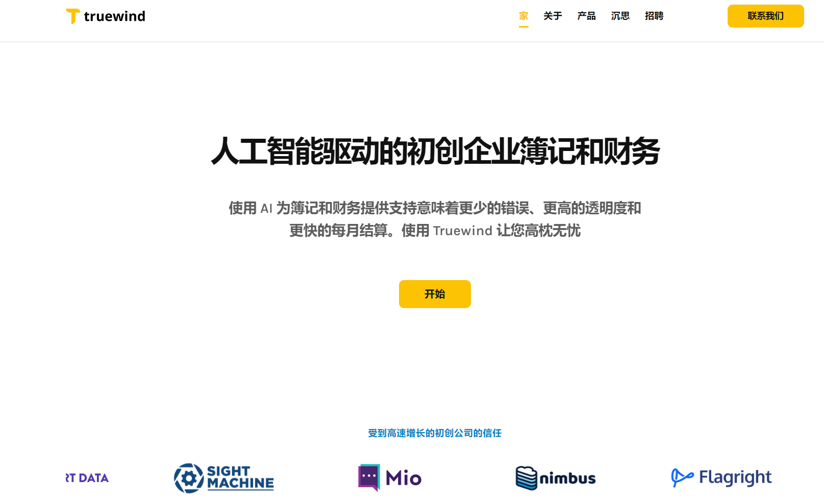Screen dimensions: 824x504
Task: Click the nimbus stacked cloud icon
Action: coord(526,478)
